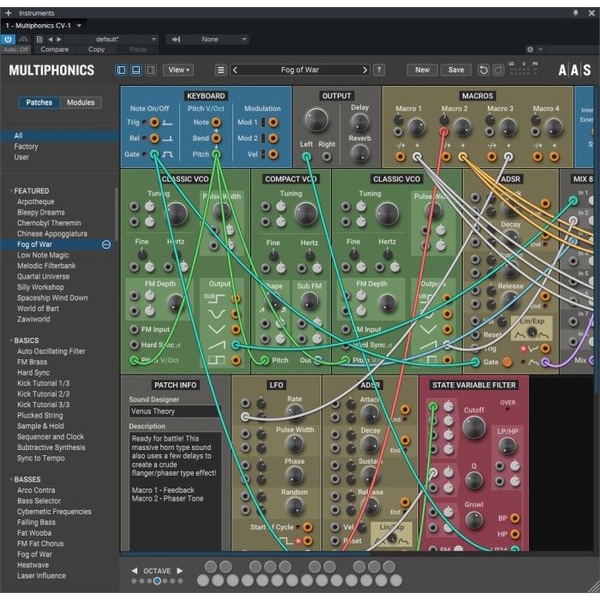Toggle the right sidebar panel view
The height and width of the screenshot is (600, 600).
[151, 70]
